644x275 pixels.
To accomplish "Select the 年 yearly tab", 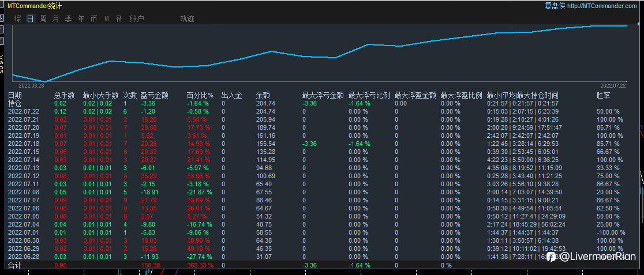I will (81, 18).
